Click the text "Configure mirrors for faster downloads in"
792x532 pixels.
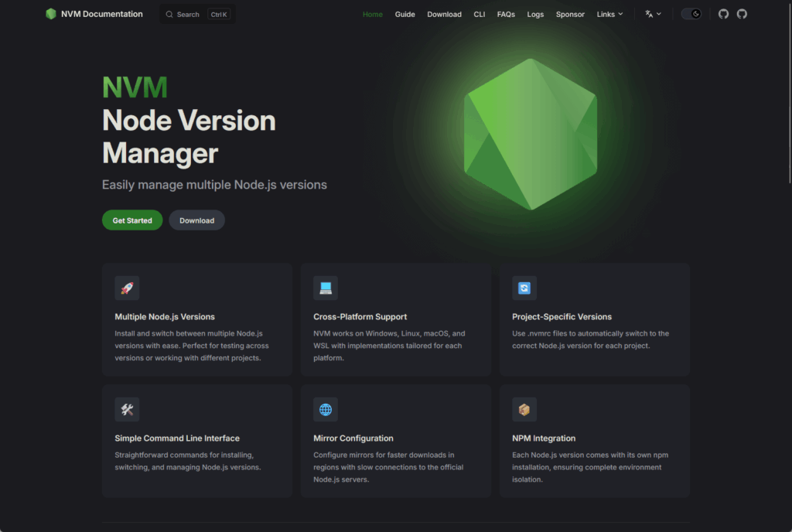384,455
